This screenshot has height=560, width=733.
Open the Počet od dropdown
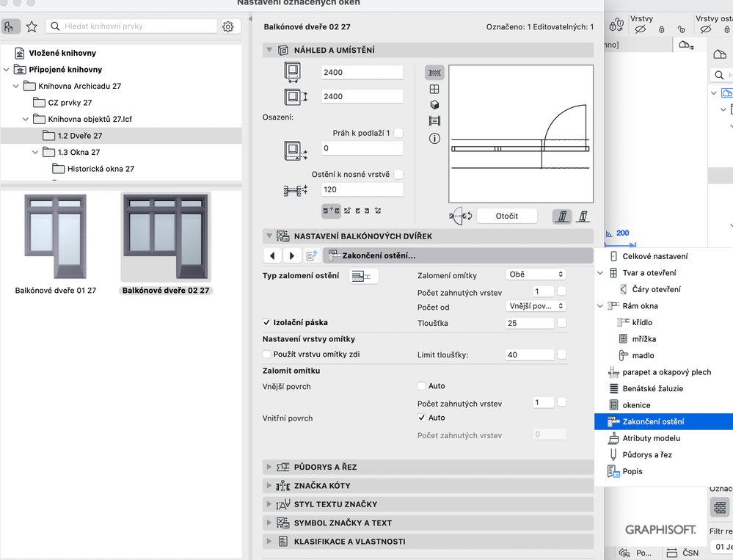[536, 306]
